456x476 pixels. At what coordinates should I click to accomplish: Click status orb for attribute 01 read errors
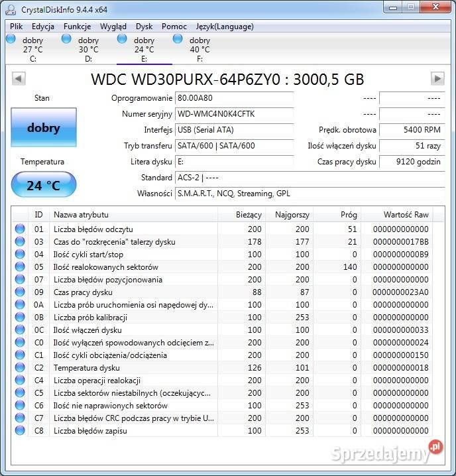20,229
